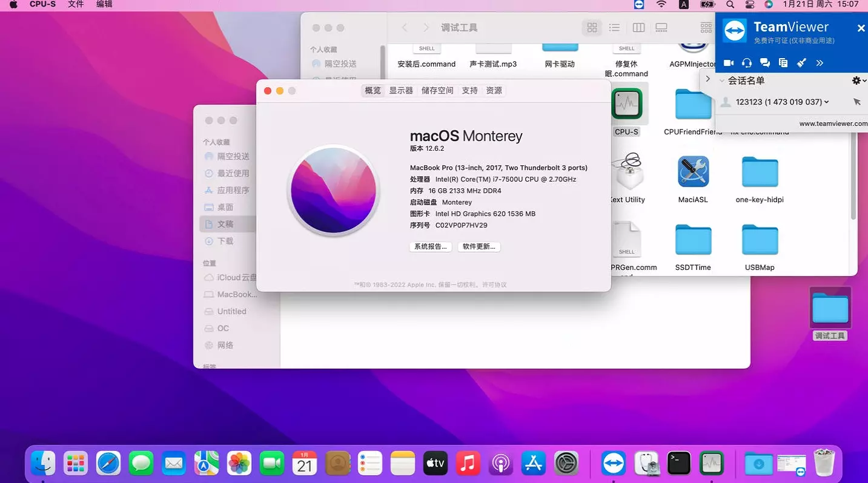Viewport: 868px width, 483px height.
Task: Expand the 123123 participant dropdown
Action: pos(827,102)
